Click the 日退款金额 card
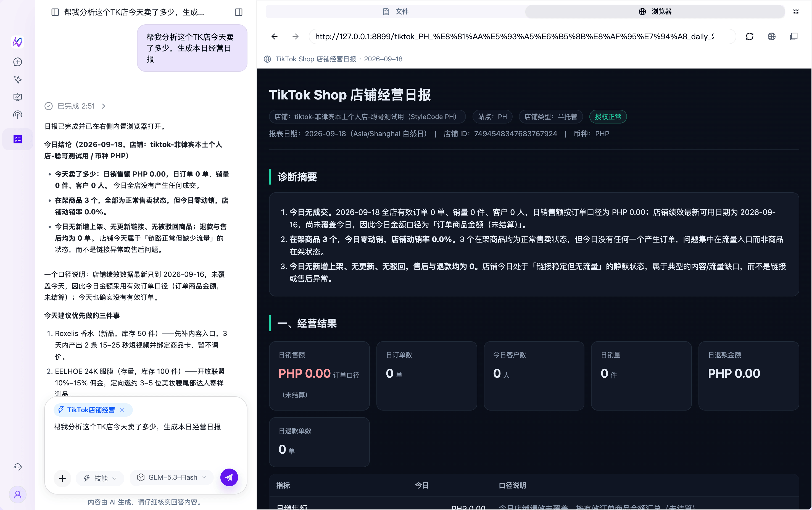The width and height of the screenshot is (812, 510). pyautogui.click(x=748, y=376)
